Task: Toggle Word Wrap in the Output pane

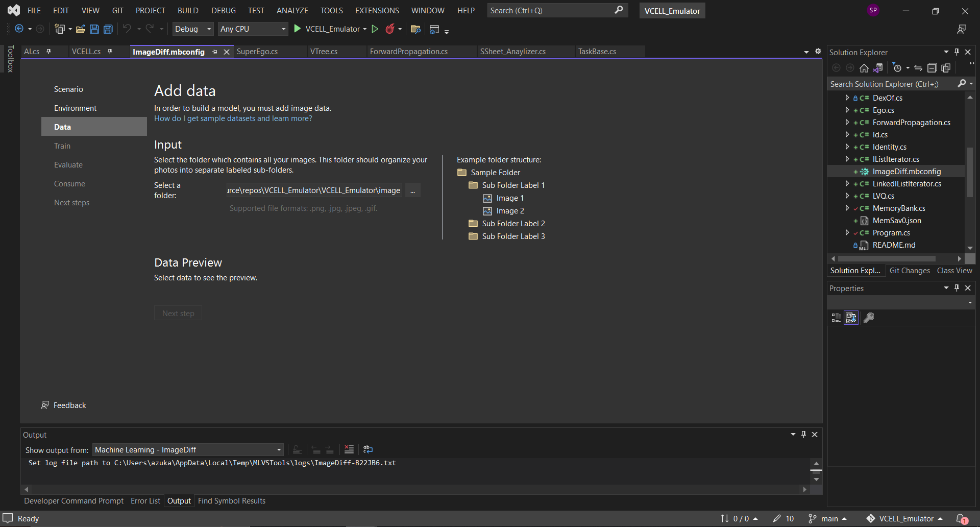Action: click(368, 449)
